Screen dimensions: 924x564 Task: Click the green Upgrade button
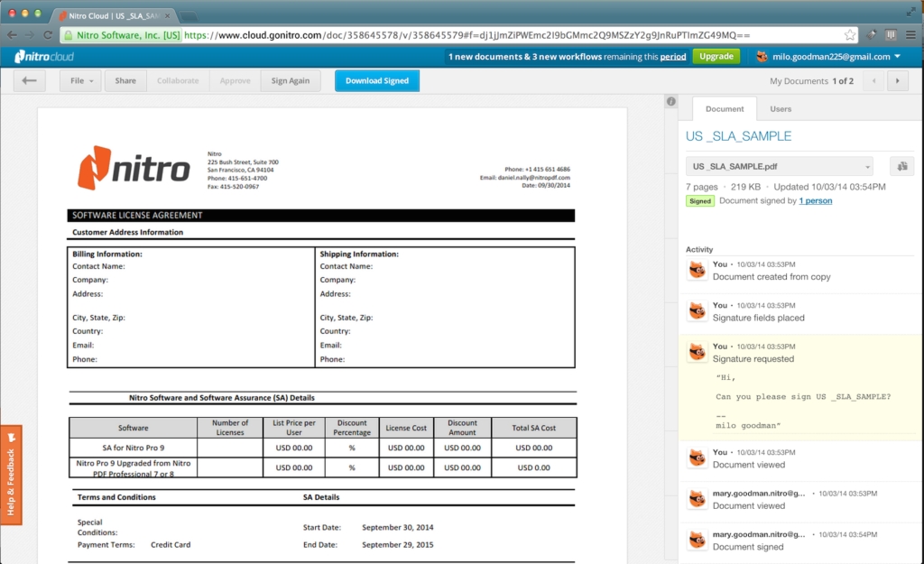click(716, 57)
